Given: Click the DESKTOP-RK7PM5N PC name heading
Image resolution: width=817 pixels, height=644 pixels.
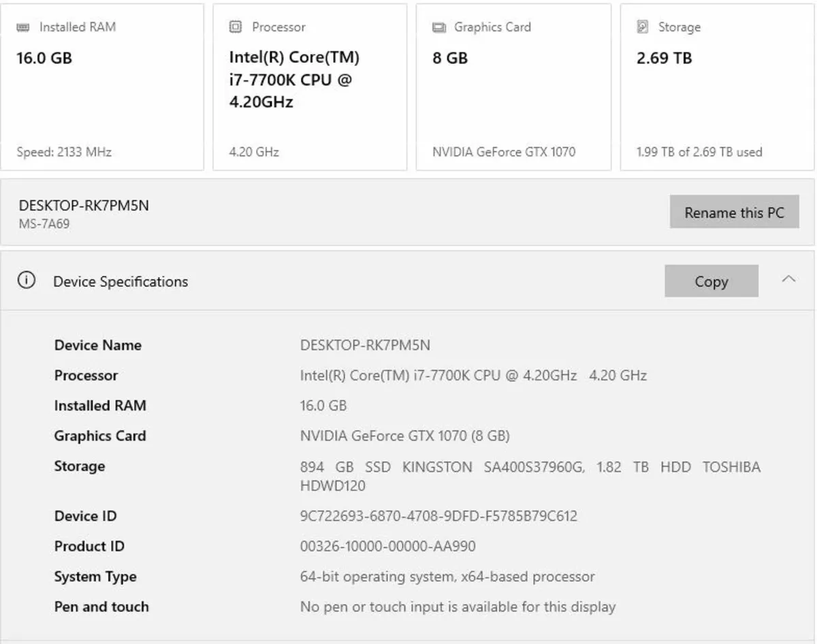Looking at the screenshot, I should pos(84,206).
